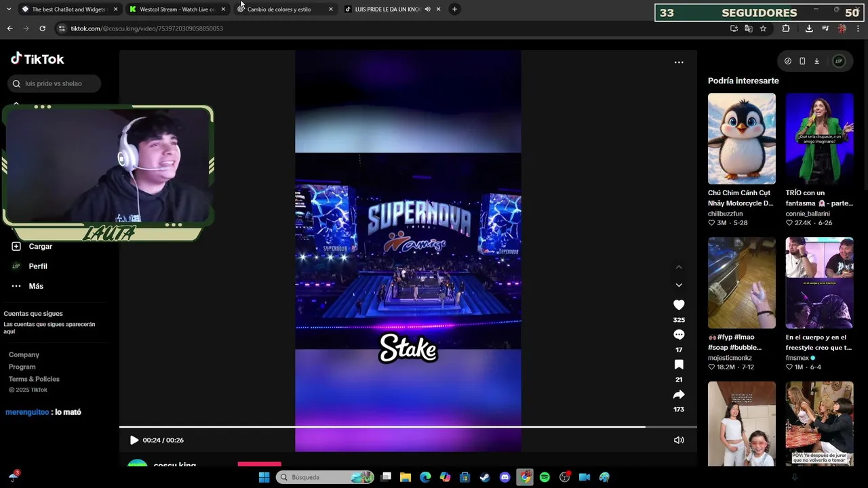
Task: Click the 'mojesticmonkz' video's '#fyp #lmao' caption
Action: pos(735,342)
